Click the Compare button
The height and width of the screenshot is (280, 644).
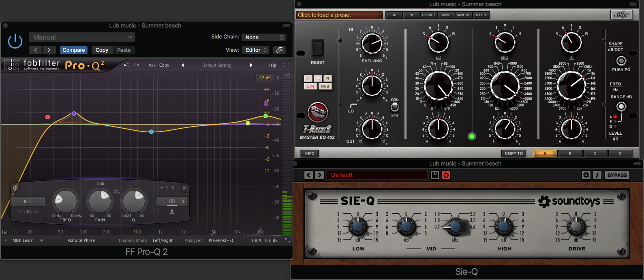[74, 50]
